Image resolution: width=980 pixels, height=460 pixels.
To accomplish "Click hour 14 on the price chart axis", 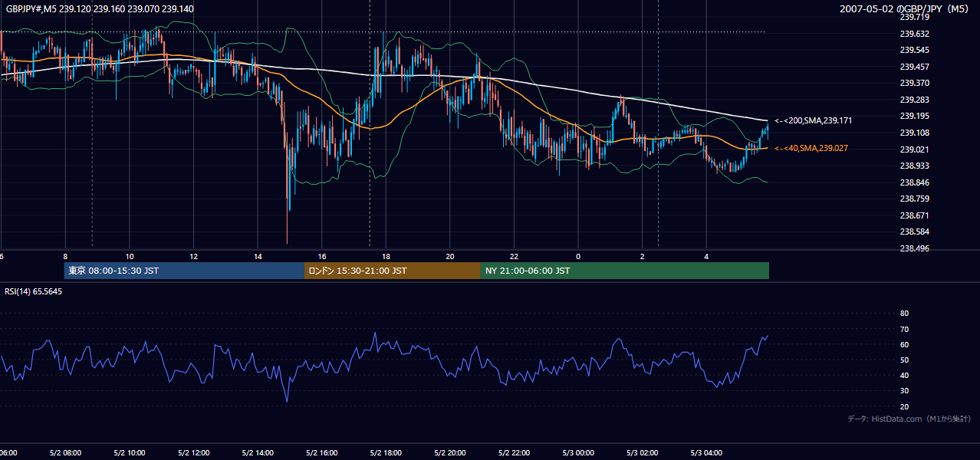I will pos(258,257).
